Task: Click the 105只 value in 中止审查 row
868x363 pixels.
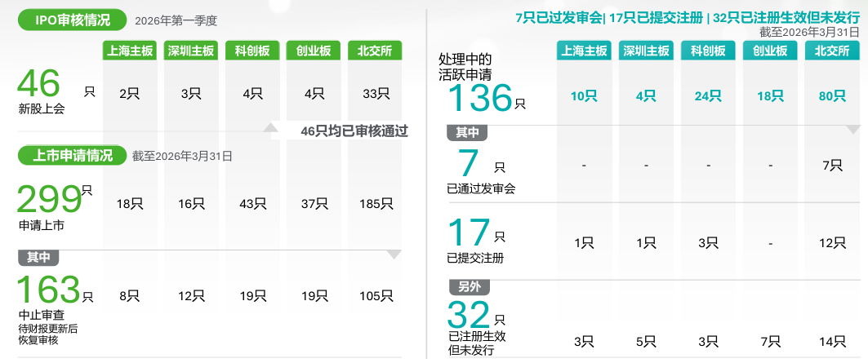Action: (375, 296)
